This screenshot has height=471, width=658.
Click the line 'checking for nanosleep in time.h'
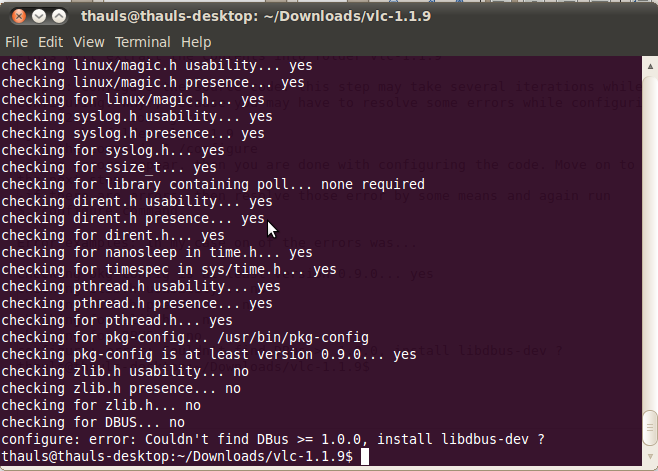tap(157, 252)
